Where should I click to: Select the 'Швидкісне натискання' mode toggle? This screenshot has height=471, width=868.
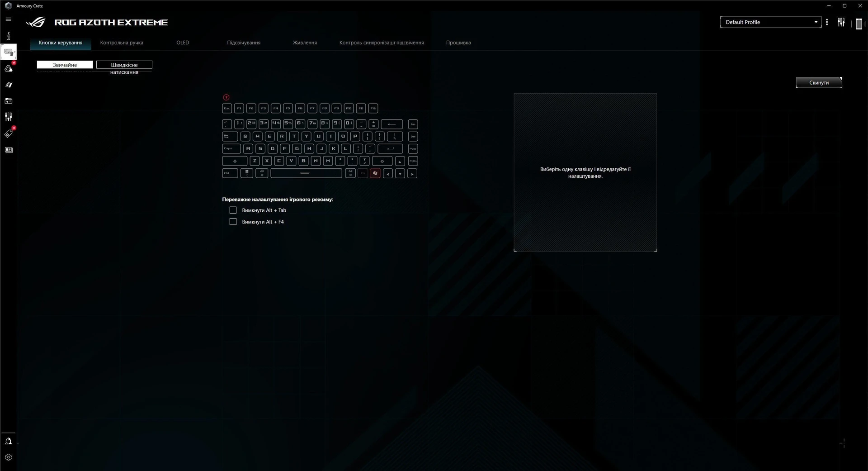[124, 65]
